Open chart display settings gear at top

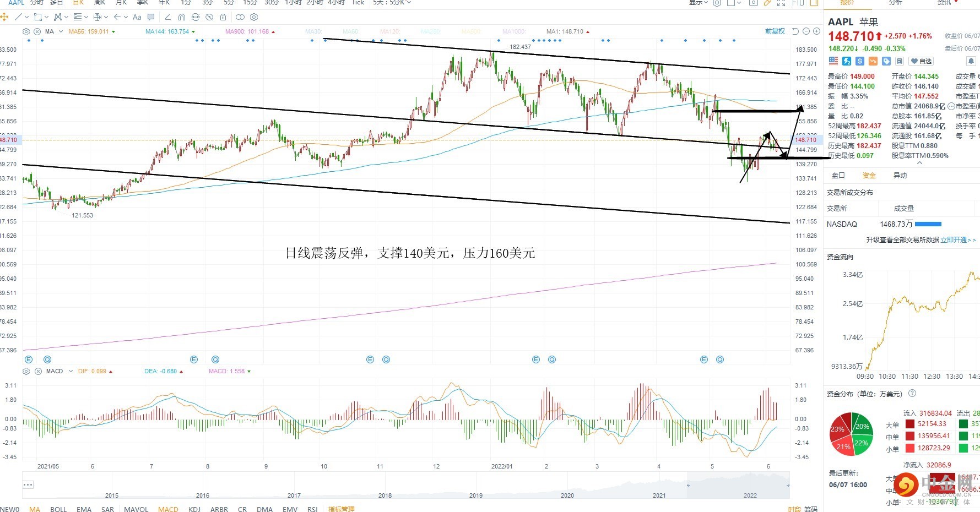click(717, 3)
